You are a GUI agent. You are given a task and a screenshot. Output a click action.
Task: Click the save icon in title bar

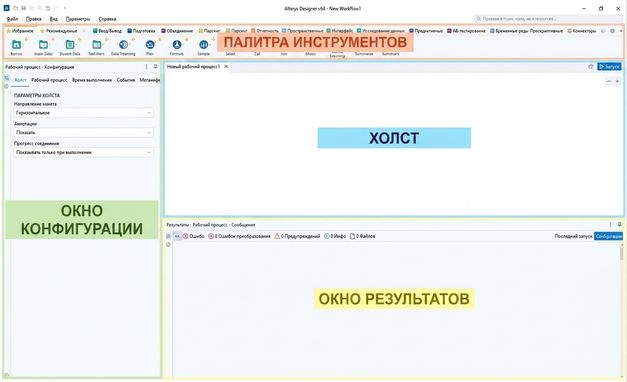click(x=24, y=8)
